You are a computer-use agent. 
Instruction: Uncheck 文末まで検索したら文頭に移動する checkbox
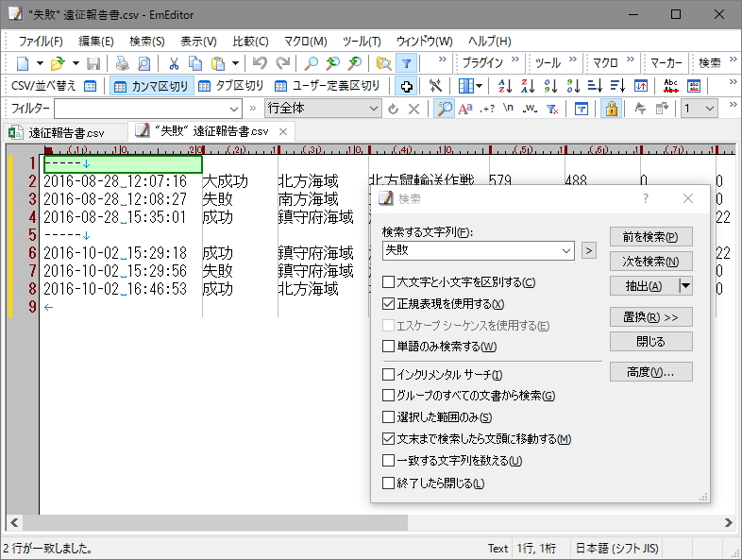click(x=388, y=439)
